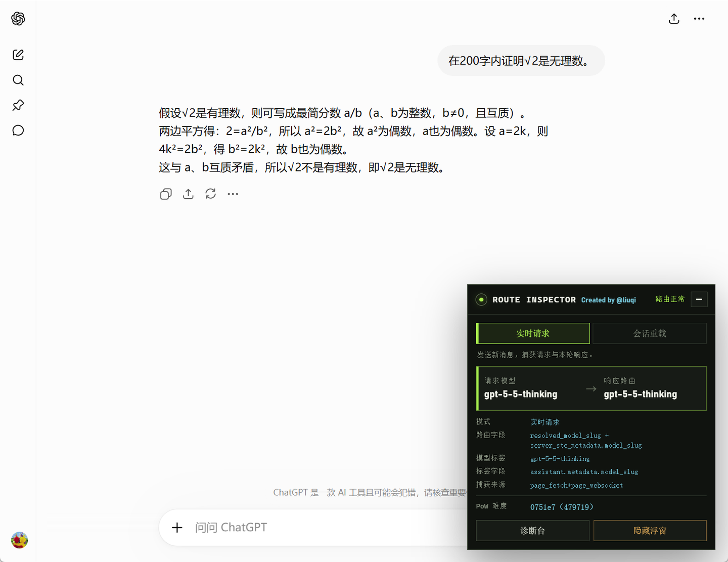Screen dimensions: 728x562
Task: Click the plus attachment icon in the composer
Action: (177, 528)
